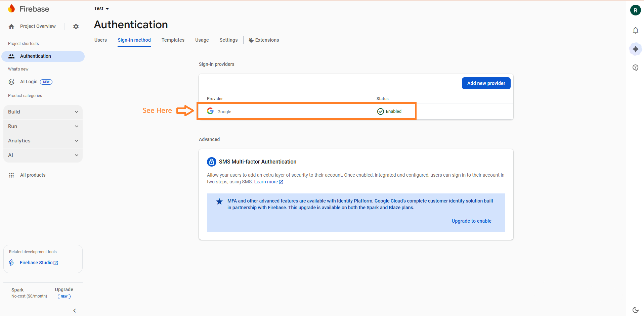Image resolution: width=644 pixels, height=316 pixels.
Task: Open notifications bell icon
Action: [x=635, y=30]
